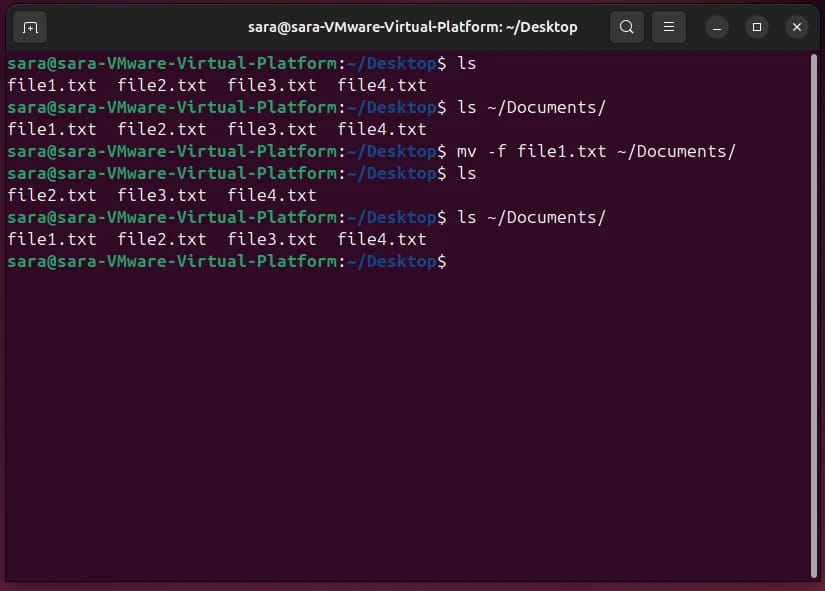Click file4.txt in the bottom output line
Image resolution: width=825 pixels, height=591 pixels.
click(x=382, y=240)
